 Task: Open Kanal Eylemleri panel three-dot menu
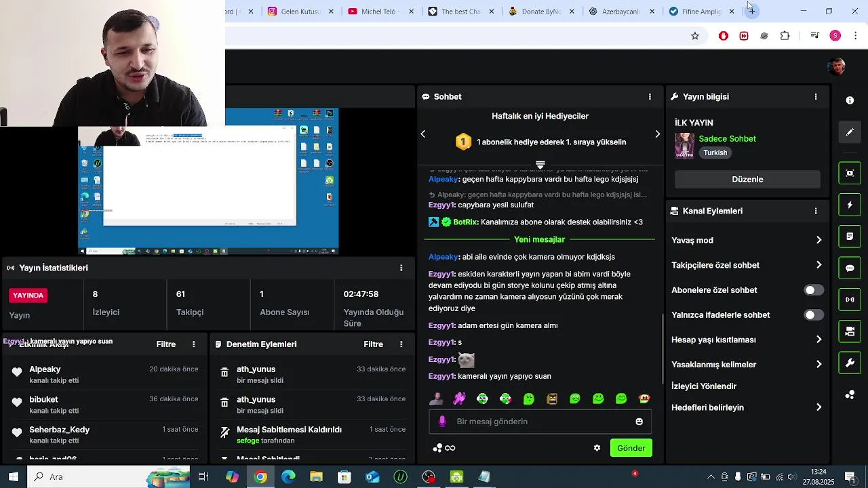point(816,211)
